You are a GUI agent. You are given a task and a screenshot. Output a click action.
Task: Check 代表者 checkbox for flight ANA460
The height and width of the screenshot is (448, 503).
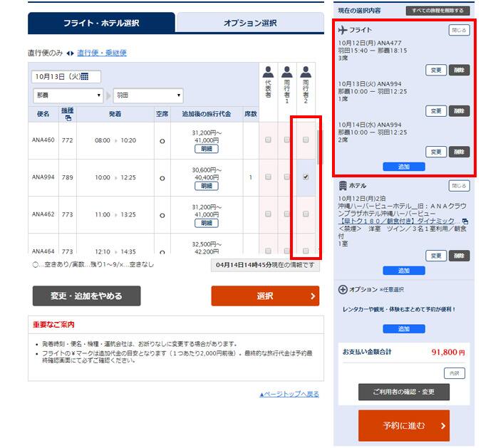coord(268,140)
